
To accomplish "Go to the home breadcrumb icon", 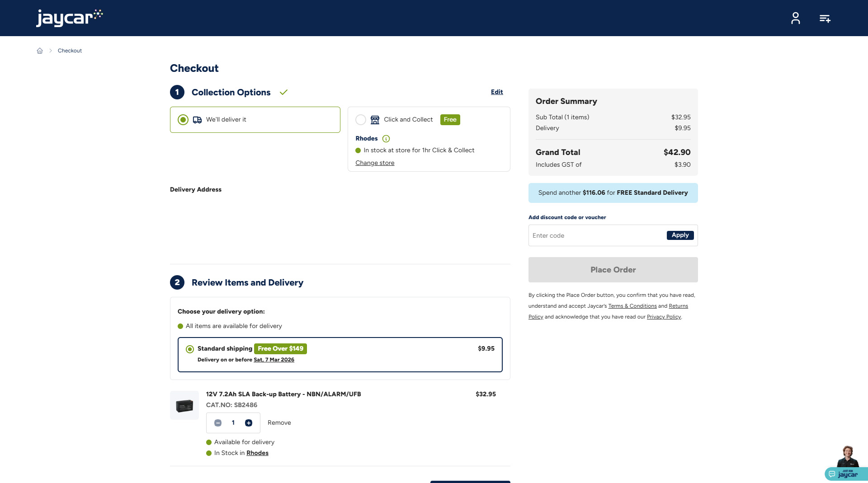I will pyautogui.click(x=40, y=51).
